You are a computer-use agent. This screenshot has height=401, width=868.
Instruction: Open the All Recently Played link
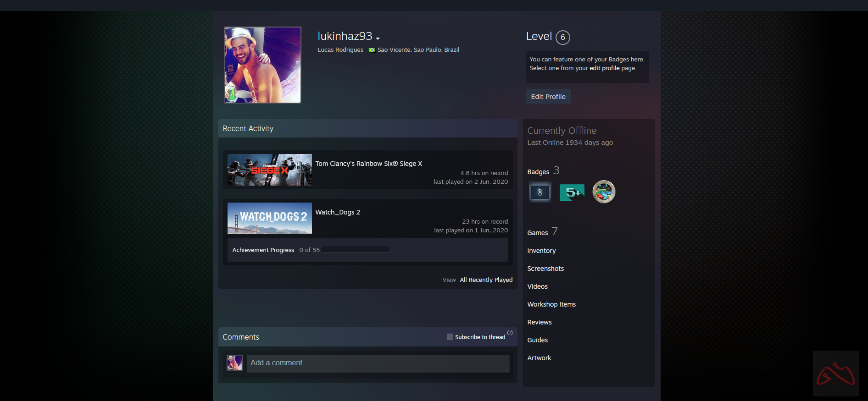point(486,280)
